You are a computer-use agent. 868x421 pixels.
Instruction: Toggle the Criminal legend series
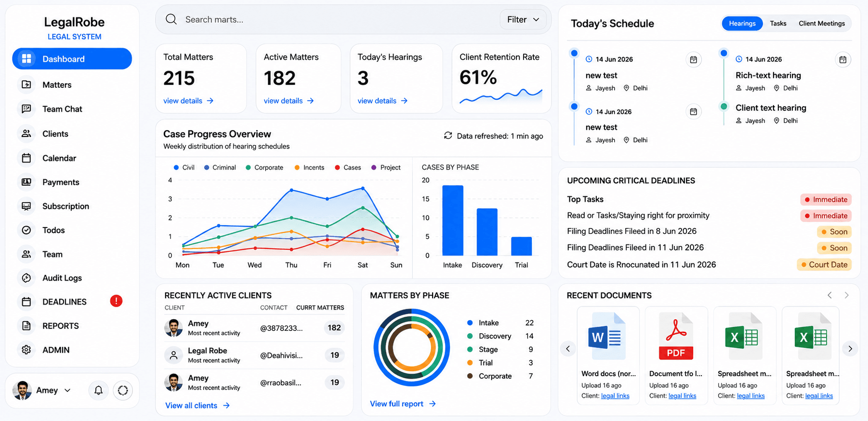(220, 167)
